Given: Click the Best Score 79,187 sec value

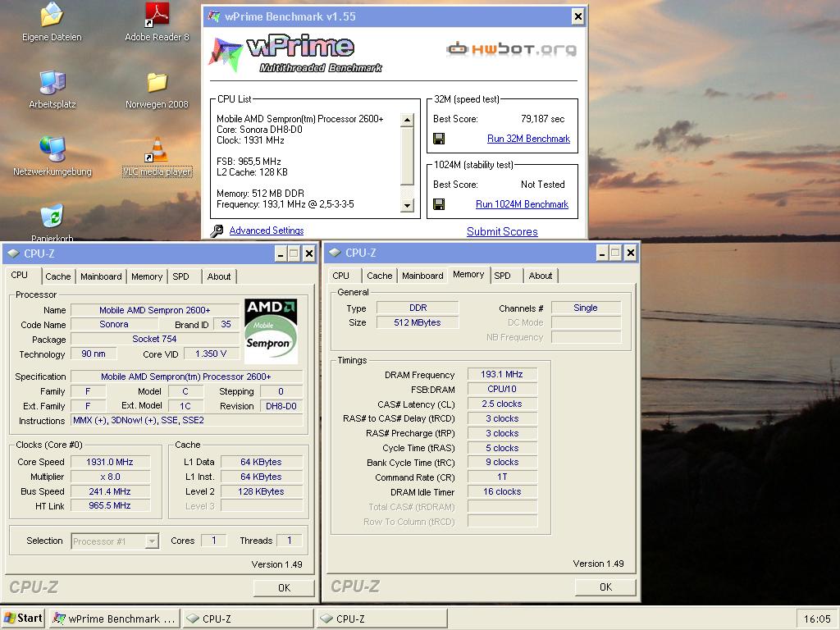Looking at the screenshot, I should pos(543,119).
